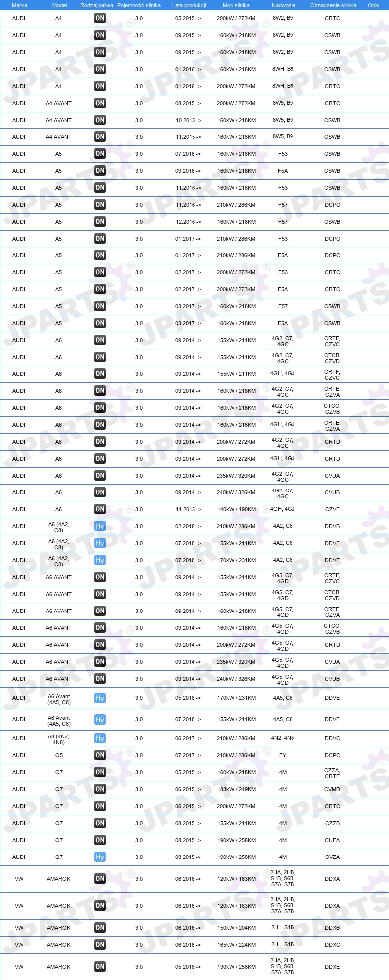The width and height of the screenshot is (389, 980).
Task: Click engine code cell DDXB
Action: [x=332, y=928]
